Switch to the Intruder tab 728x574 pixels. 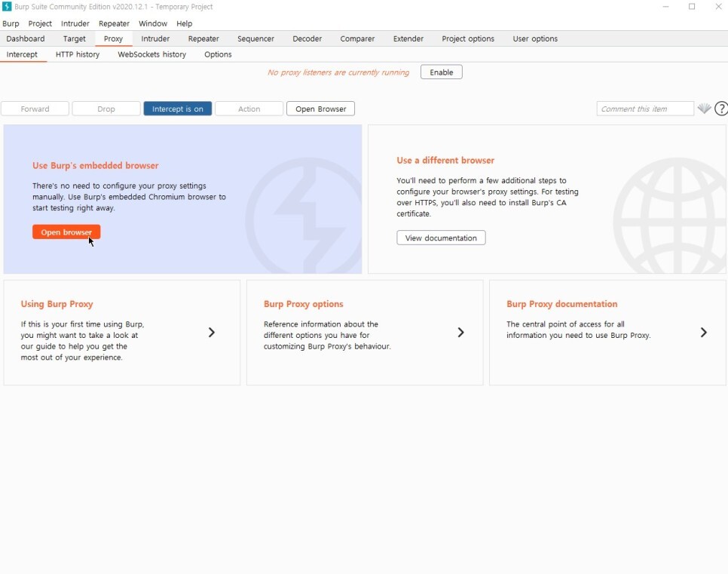(155, 38)
